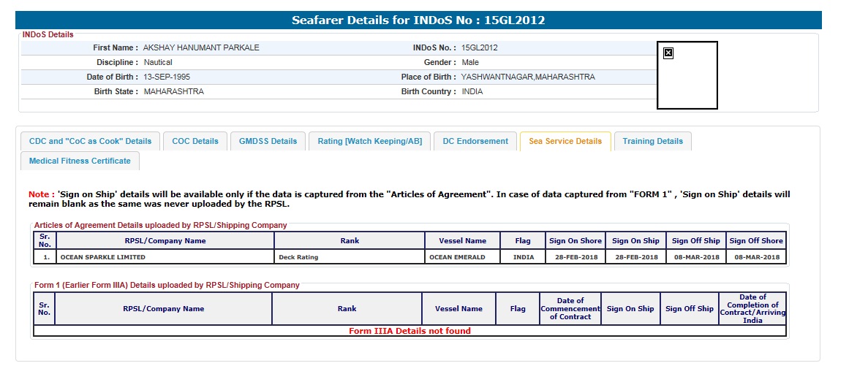This screenshot has height=374, width=868.
Task: Click the seafarer photo placeholder box
Action: (x=687, y=80)
